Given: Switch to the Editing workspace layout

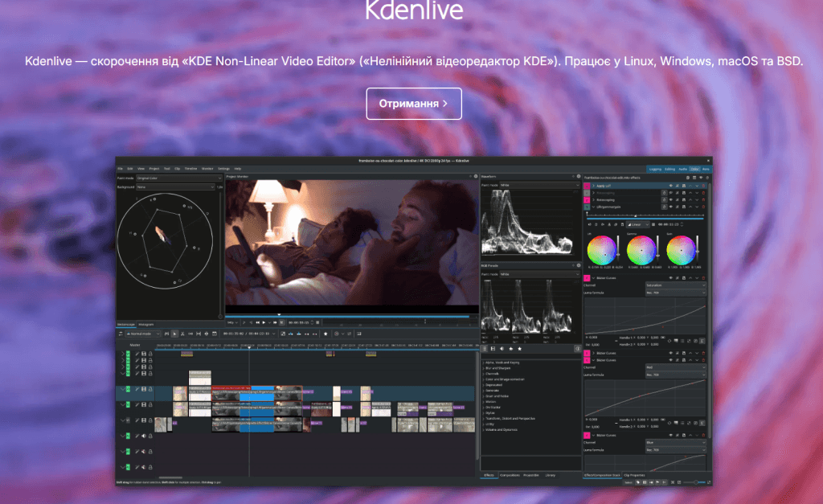Looking at the screenshot, I should [x=669, y=169].
